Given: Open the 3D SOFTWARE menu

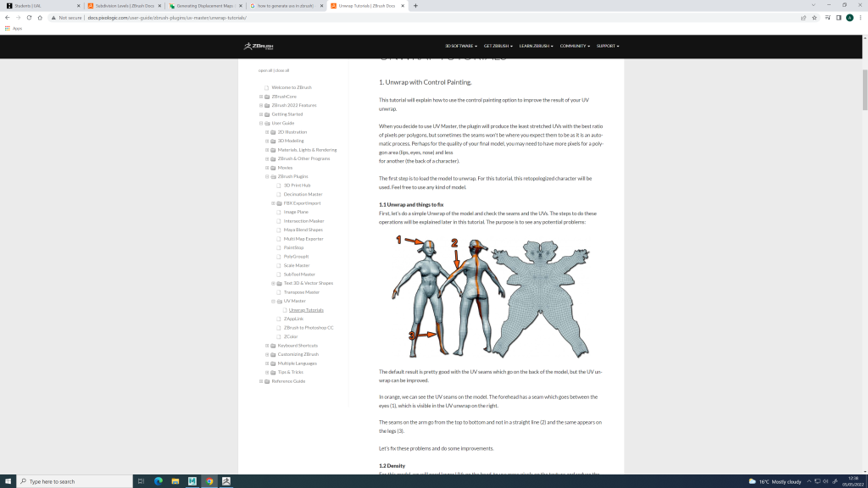Looking at the screenshot, I should 460,46.
